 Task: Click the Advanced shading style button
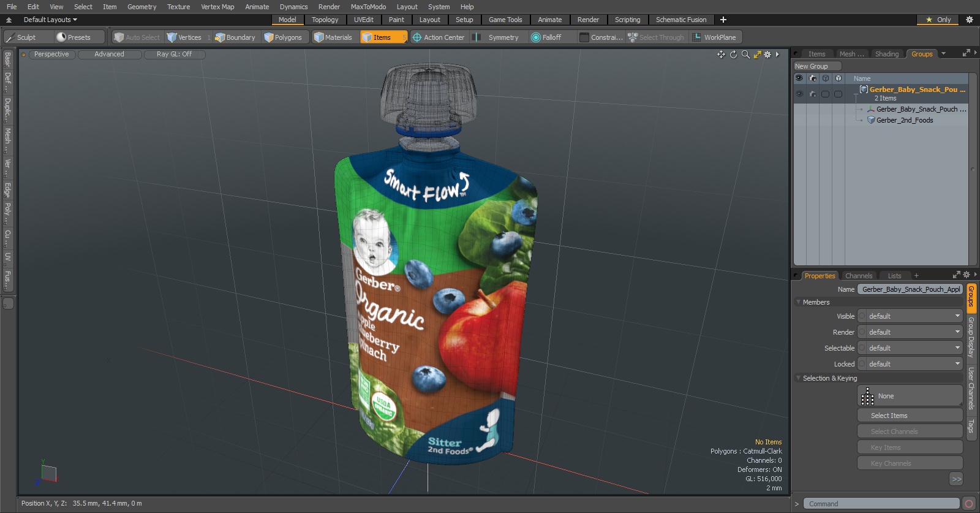[x=110, y=55]
